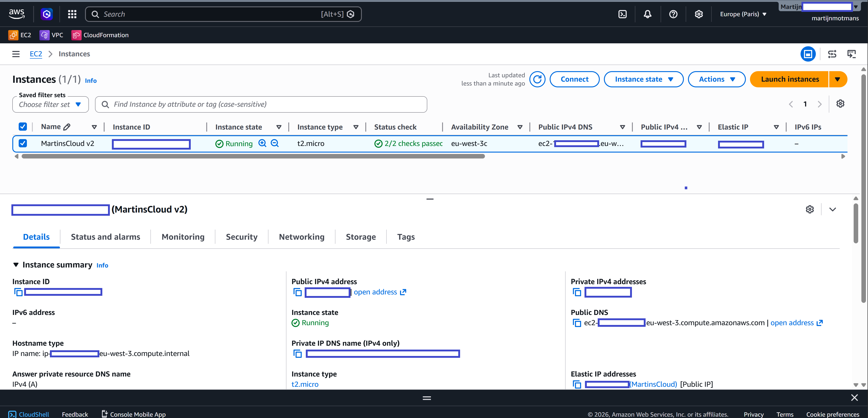
Task: Open the swap-arrows icon in the breadcrumb bar
Action: (832, 54)
